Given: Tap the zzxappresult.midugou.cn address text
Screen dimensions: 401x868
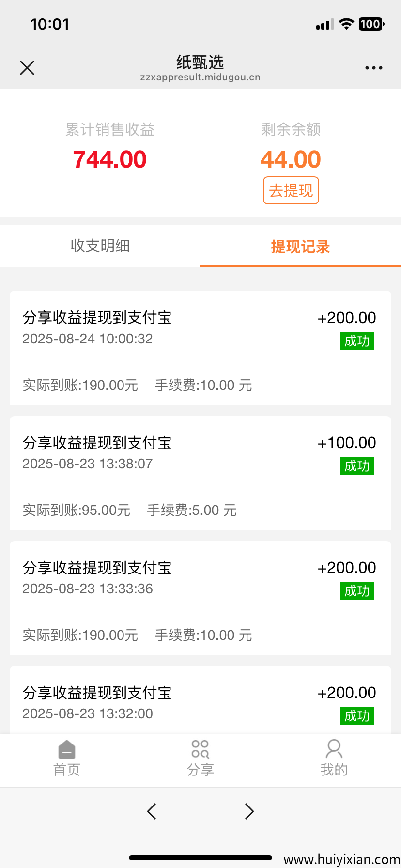Looking at the screenshot, I should pos(200,77).
